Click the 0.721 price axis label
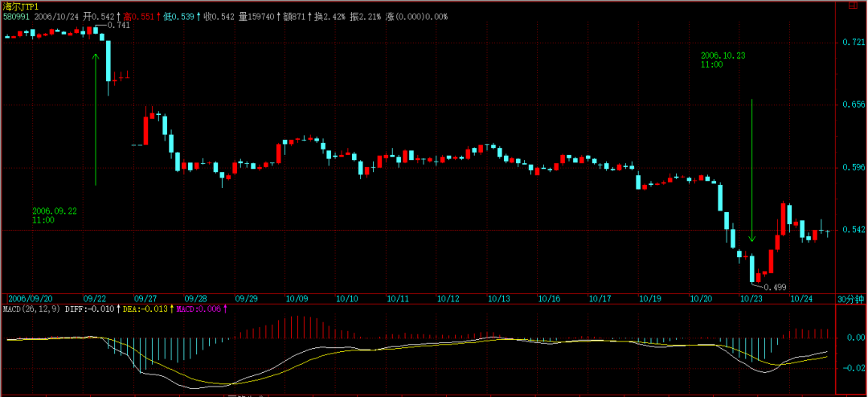The width and height of the screenshot is (868, 397). [x=853, y=42]
